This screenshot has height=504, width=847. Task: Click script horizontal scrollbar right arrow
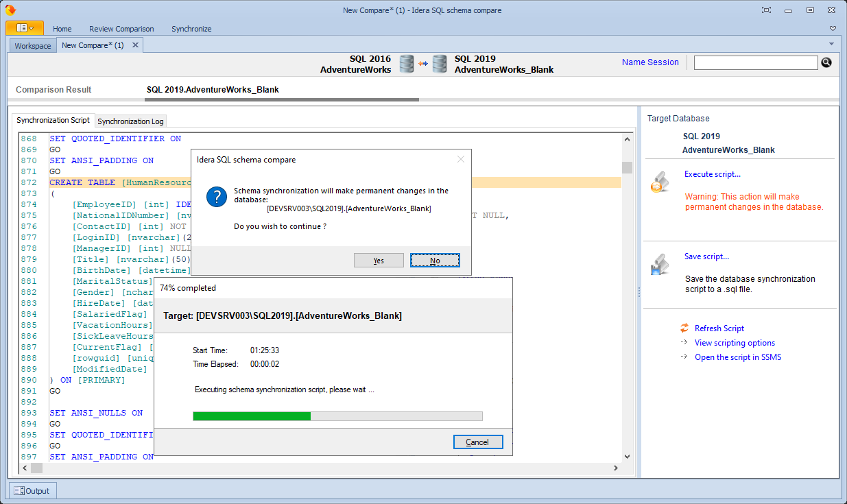(x=615, y=468)
